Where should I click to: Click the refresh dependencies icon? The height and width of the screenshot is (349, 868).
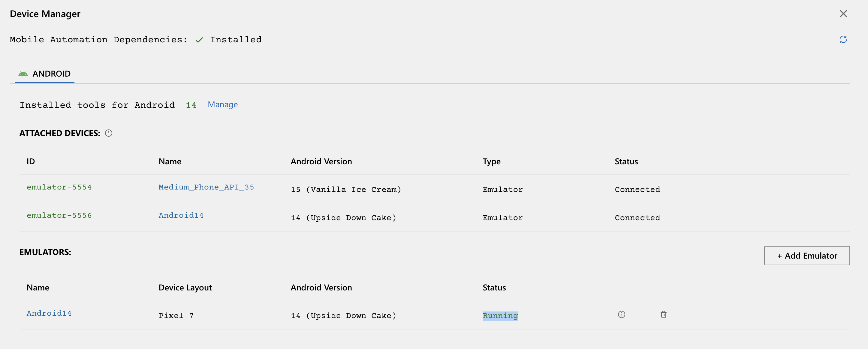pyautogui.click(x=843, y=39)
